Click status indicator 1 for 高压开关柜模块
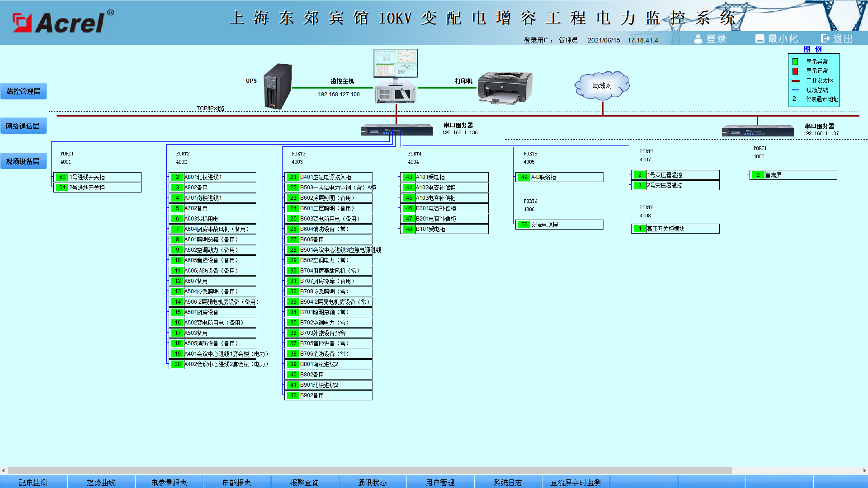 point(640,229)
